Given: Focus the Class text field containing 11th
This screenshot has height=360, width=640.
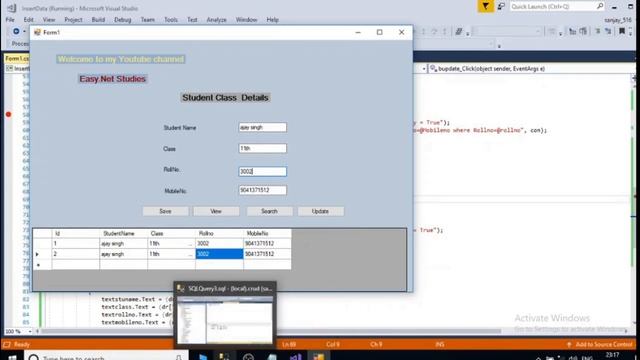Looking at the screenshot, I should 262,148.
